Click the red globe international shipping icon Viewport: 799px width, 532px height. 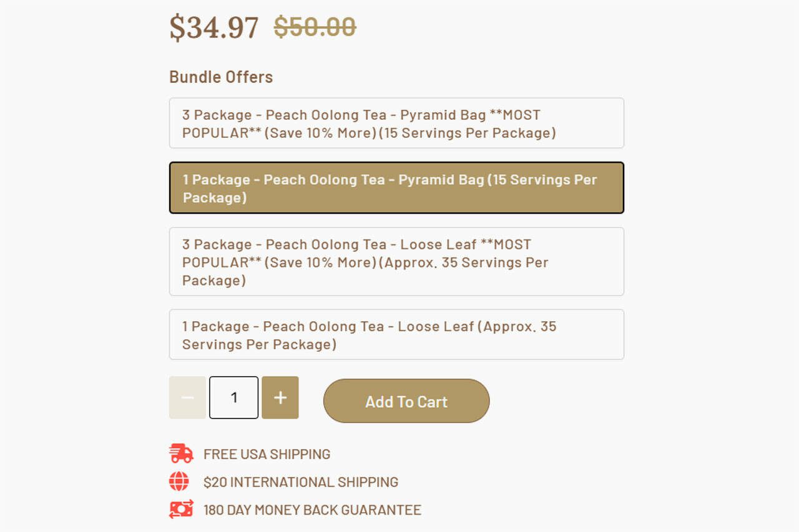tap(179, 481)
